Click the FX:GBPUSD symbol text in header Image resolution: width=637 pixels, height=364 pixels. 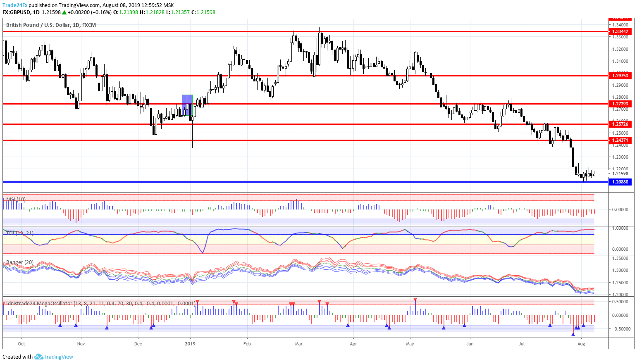tap(16, 12)
